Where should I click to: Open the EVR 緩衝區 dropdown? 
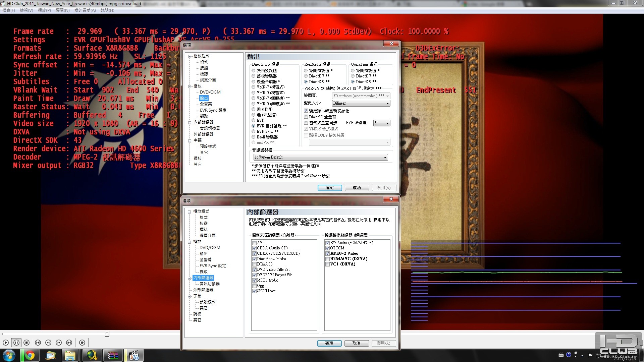(382, 123)
